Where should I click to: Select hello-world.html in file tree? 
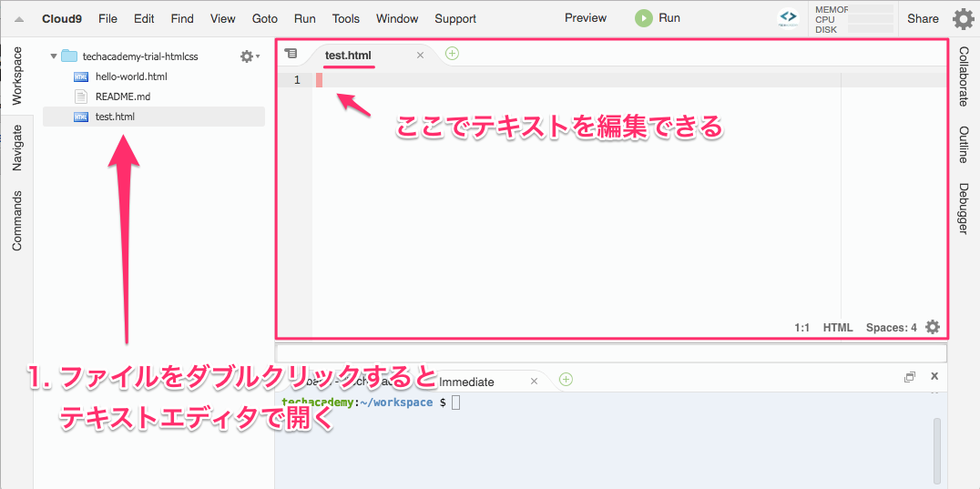[x=130, y=76]
